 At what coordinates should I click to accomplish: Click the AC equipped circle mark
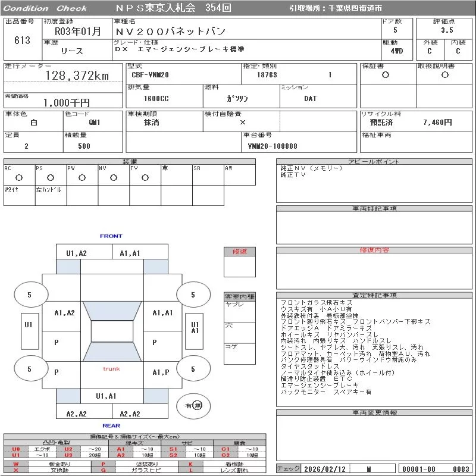(x=19, y=177)
